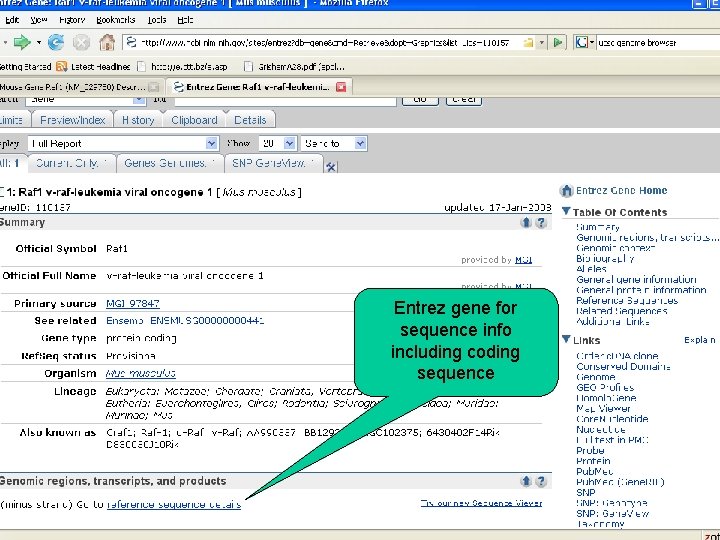Open the Bookmarks menu

point(116,20)
